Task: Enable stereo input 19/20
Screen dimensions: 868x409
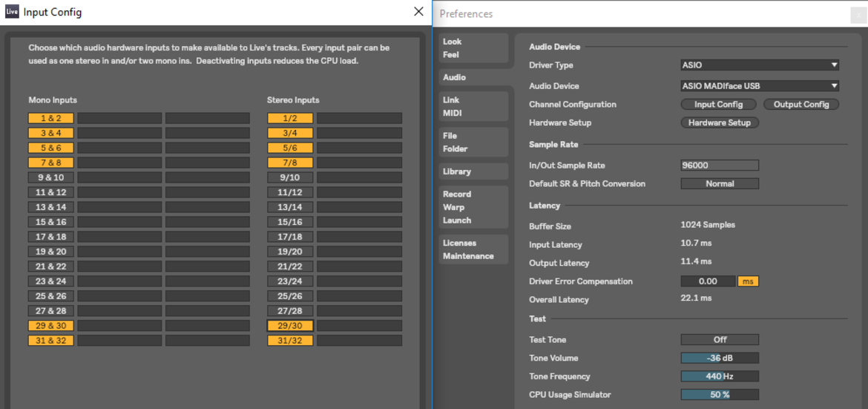Action: click(290, 252)
